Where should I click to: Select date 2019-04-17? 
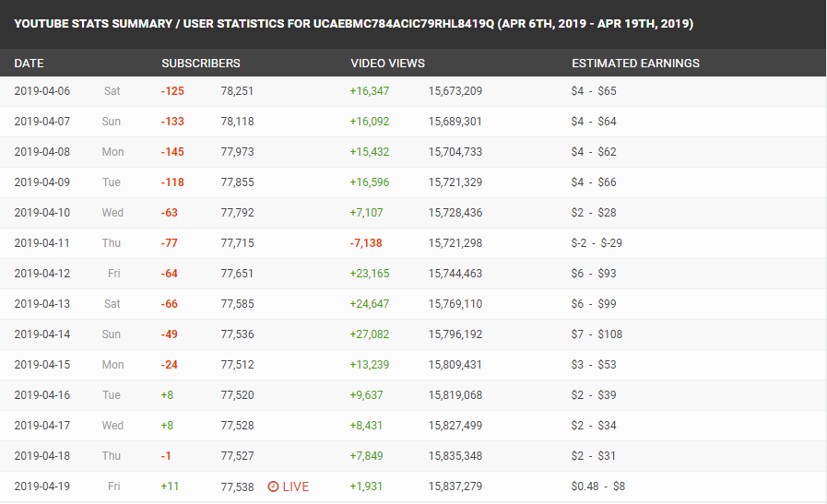[x=42, y=426]
